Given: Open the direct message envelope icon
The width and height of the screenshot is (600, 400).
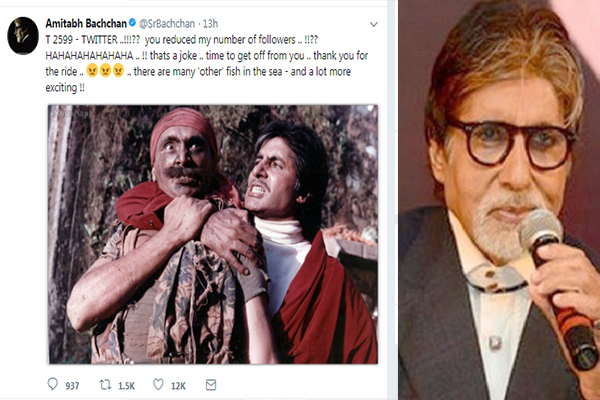Looking at the screenshot, I should point(211,384).
